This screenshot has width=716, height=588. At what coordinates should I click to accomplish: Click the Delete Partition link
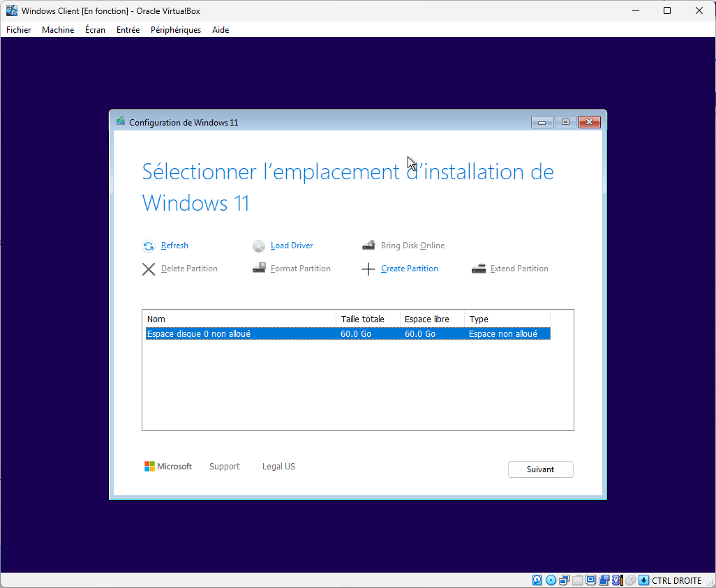click(189, 269)
